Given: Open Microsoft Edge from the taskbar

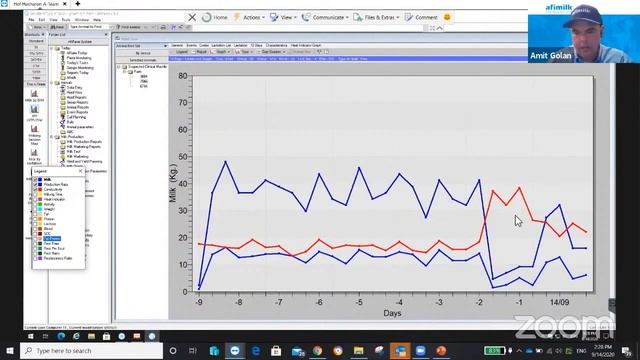Looking at the screenshot, I should pyautogui.click(x=256, y=351).
